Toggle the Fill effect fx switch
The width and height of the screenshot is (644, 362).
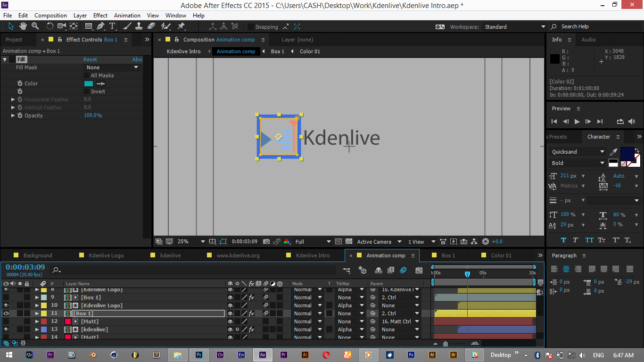coord(12,59)
